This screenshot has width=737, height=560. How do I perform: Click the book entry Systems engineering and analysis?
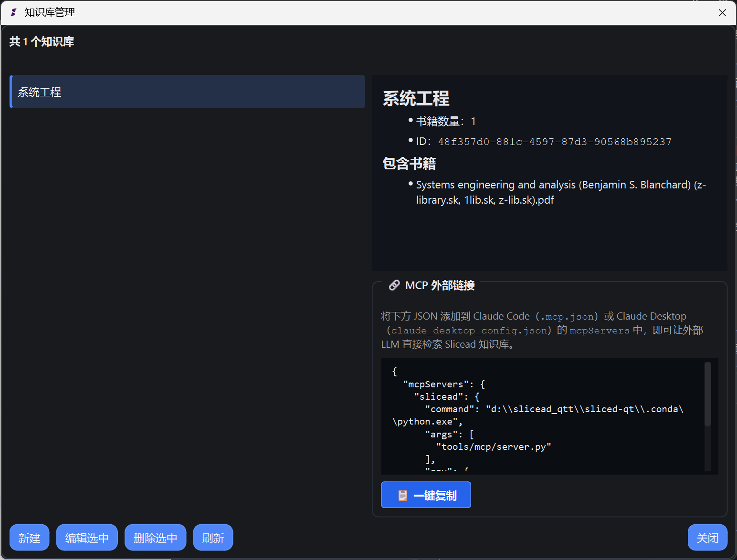[x=561, y=192]
